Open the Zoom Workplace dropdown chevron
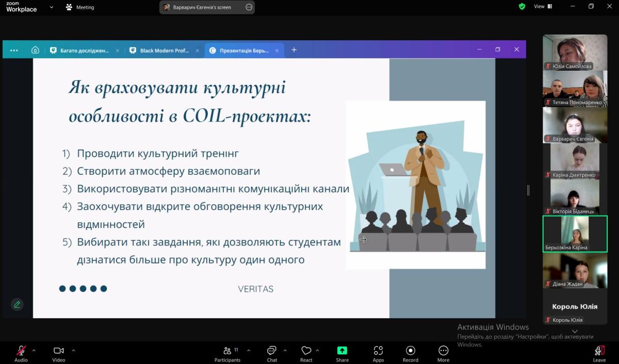The height and width of the screenshot is (364, 619). [51, 7]
